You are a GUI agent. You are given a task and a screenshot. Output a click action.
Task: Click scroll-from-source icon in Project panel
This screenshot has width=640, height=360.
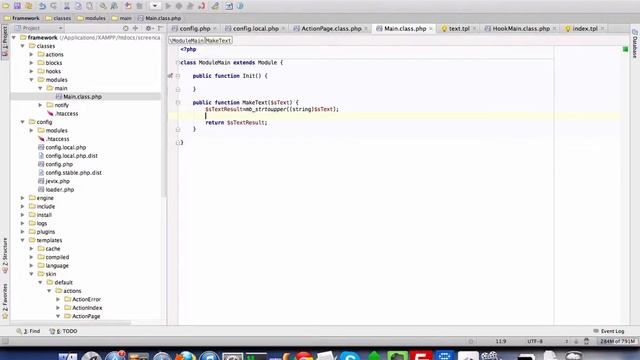(x=126, y=28)
